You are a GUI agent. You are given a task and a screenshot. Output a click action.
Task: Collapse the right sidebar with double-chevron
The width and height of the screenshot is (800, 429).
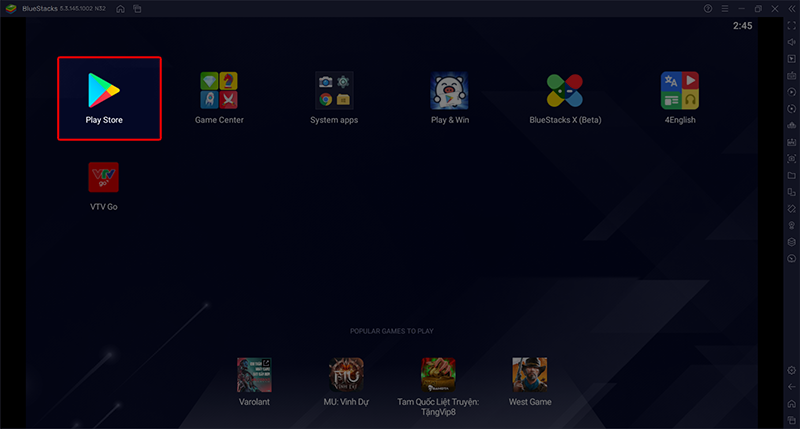pyautogui.click(x=792, y=9)
